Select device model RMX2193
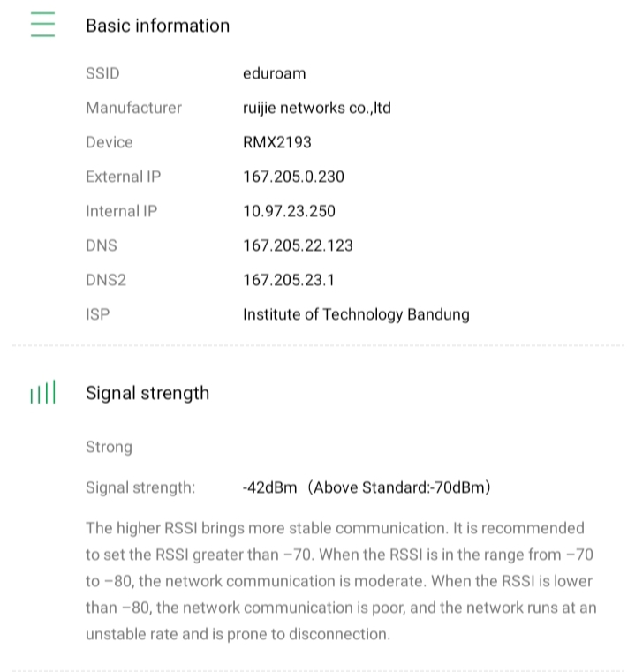Screen dimensions: 635x672 [x=276, y=142]
